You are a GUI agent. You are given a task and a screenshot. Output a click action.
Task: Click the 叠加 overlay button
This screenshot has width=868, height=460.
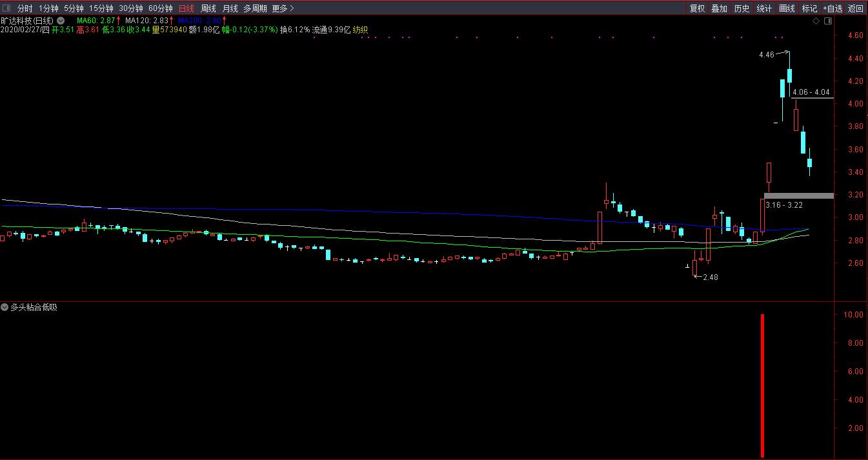[719, 8]
